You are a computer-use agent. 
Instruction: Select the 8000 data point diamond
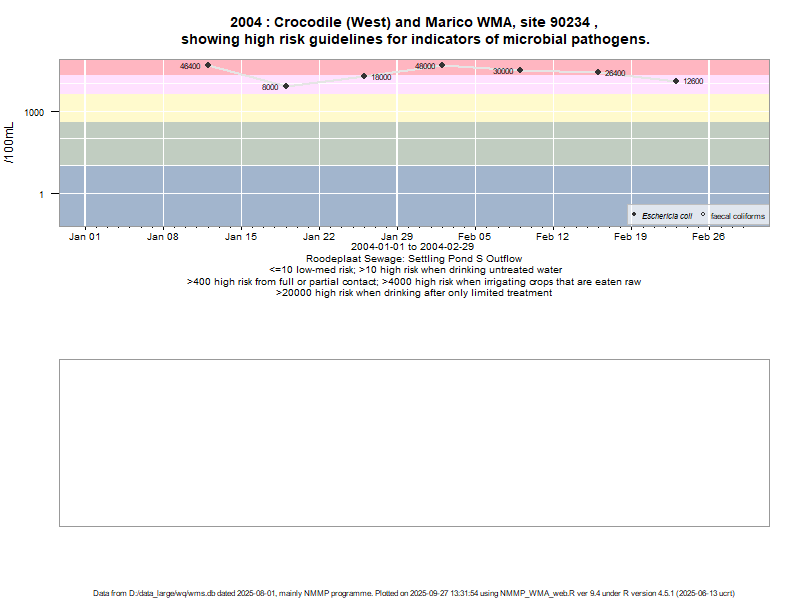click(x=286, y=86)
